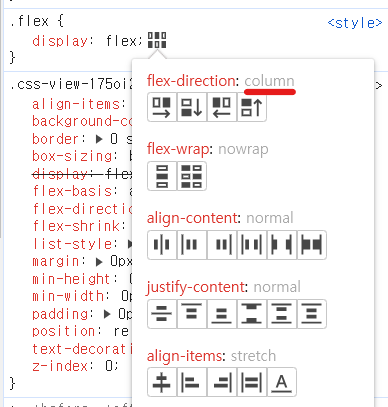Expand the border shorthand property
The height and width of the screenshot is (407, 388).
point(99,139)
